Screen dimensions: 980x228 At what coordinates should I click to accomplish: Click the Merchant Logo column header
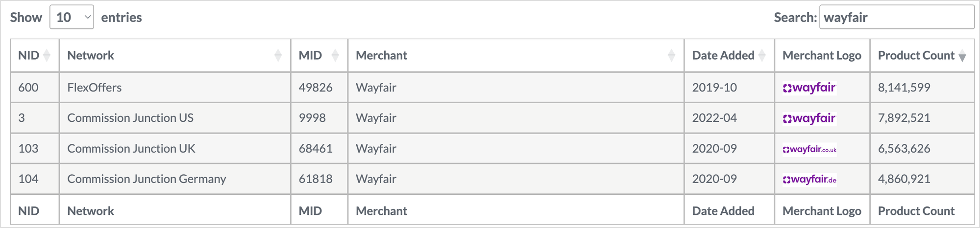[x=822, y=56]
